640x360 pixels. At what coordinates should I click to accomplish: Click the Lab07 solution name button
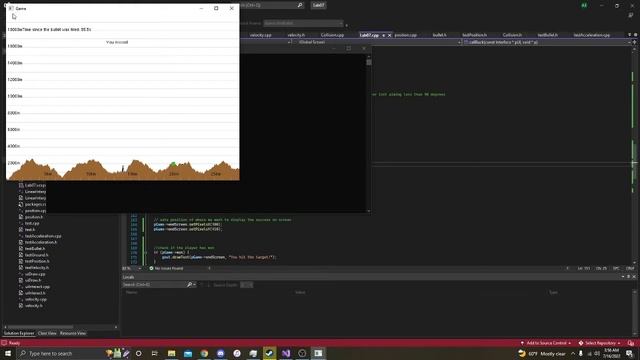pos(318,5)
